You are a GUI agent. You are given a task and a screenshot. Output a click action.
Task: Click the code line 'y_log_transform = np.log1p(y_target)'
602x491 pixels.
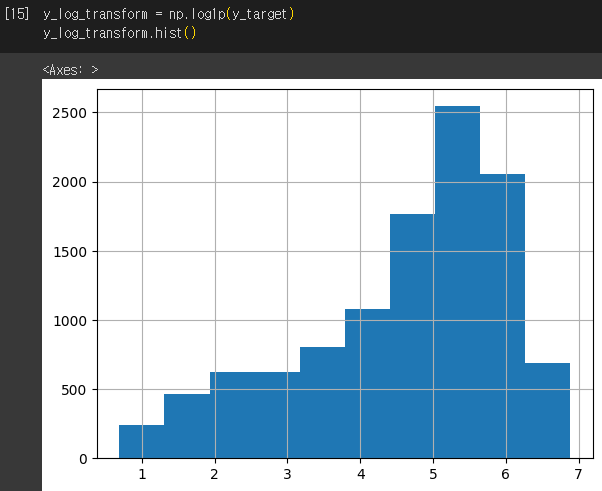click(169, 14)
